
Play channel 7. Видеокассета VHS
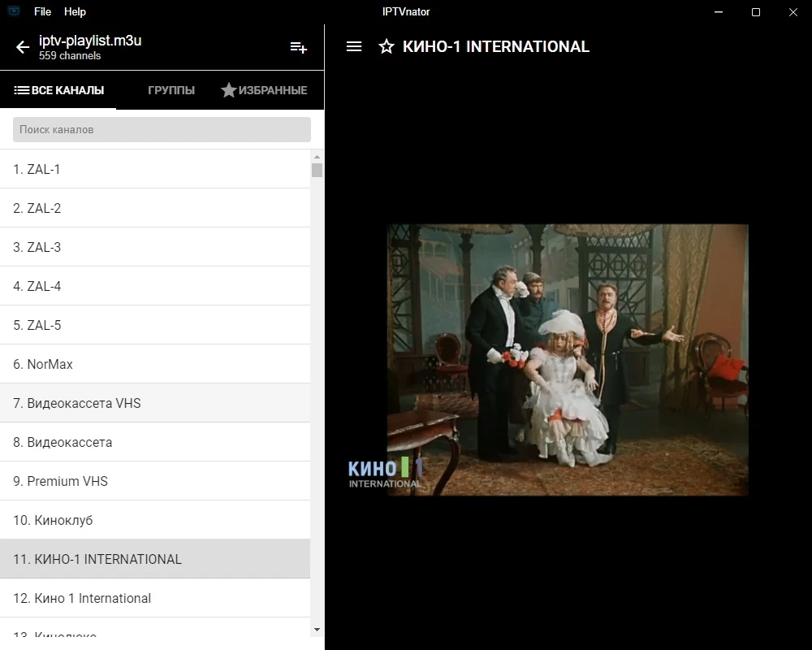pyautogui.click(x=155, y=403)
